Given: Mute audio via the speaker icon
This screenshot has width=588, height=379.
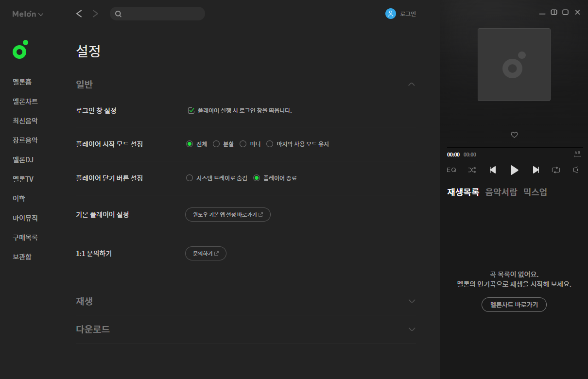Looking at the screenshot, I should click(576, 170).
